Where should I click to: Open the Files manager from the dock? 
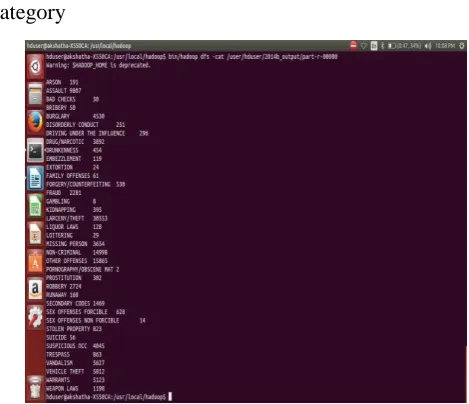point(35,94)
